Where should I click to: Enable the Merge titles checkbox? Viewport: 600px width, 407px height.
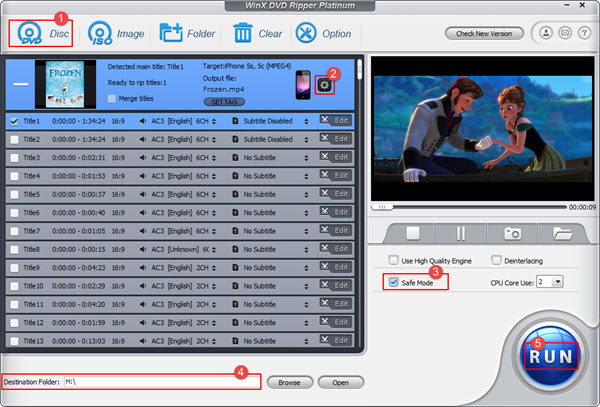(112, 99)
